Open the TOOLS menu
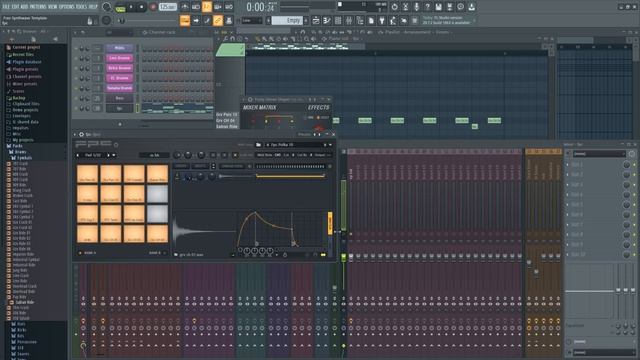Viewport: 640px width, 360px height. pyautogui.click(x=81, y=7)
